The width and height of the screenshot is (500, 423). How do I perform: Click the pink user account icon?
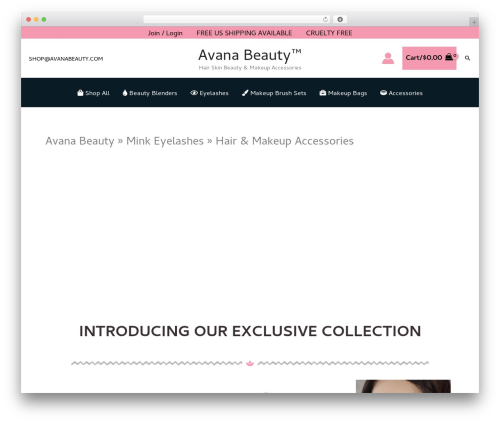pos(388,58)
